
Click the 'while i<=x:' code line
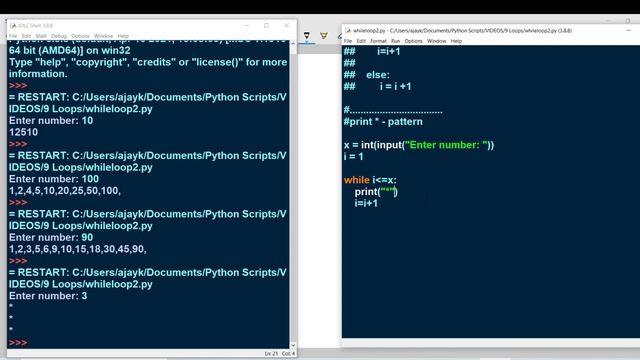(x=370, y=180)
